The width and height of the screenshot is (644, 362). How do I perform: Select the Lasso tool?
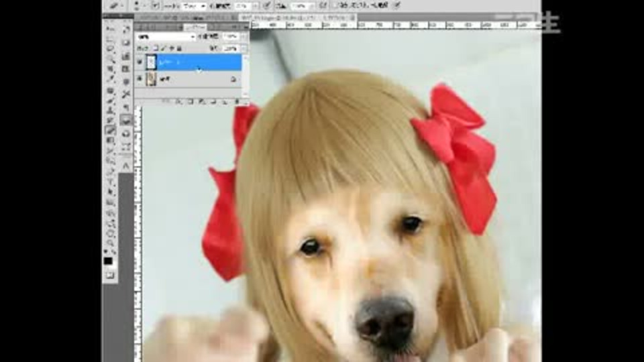pos(111,49)
